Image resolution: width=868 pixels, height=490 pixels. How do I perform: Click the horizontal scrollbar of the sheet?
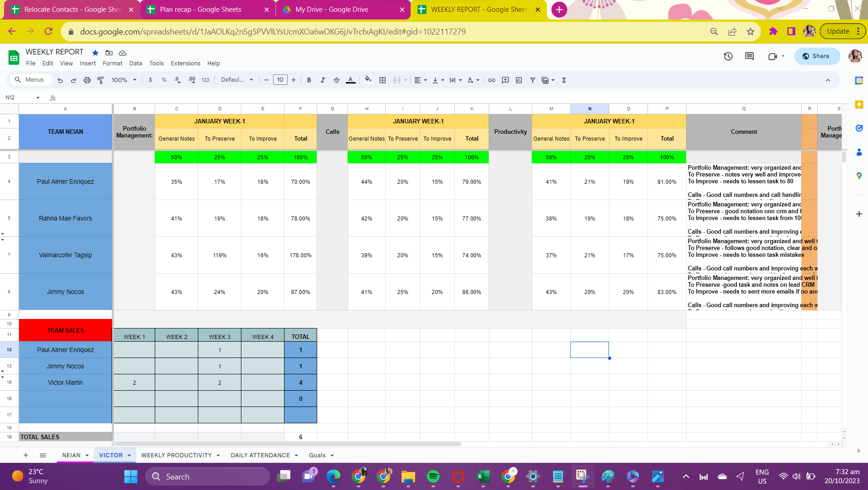tap(288, 444)
